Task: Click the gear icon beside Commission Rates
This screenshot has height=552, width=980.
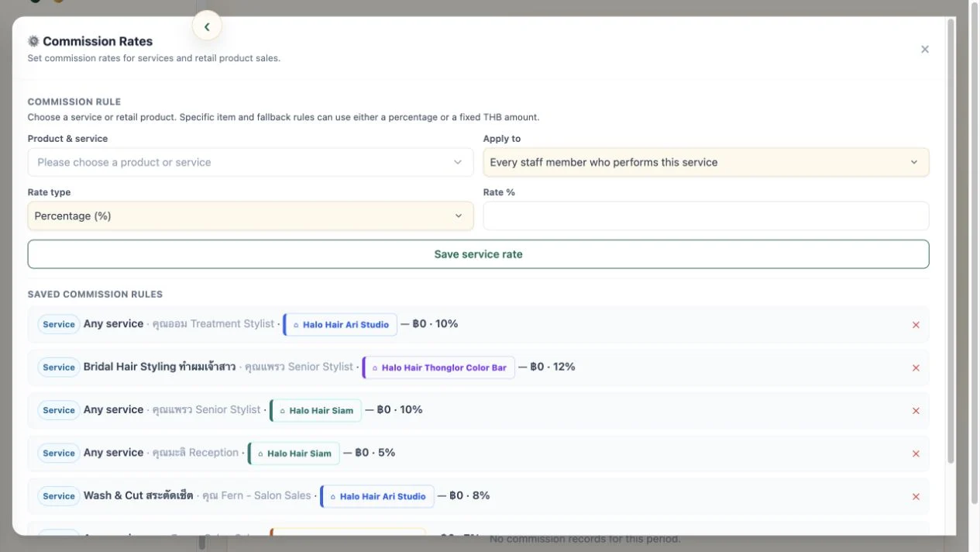Action: coord(33,41)
